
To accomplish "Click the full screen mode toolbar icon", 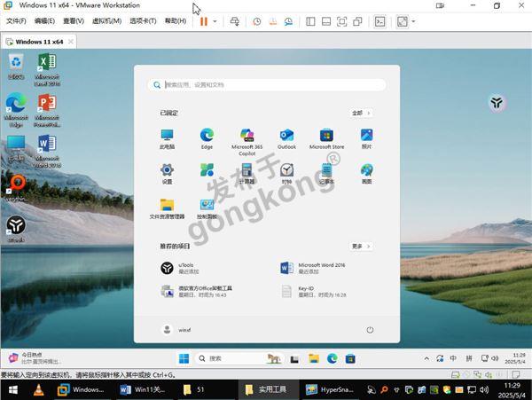I will [341, 21].
